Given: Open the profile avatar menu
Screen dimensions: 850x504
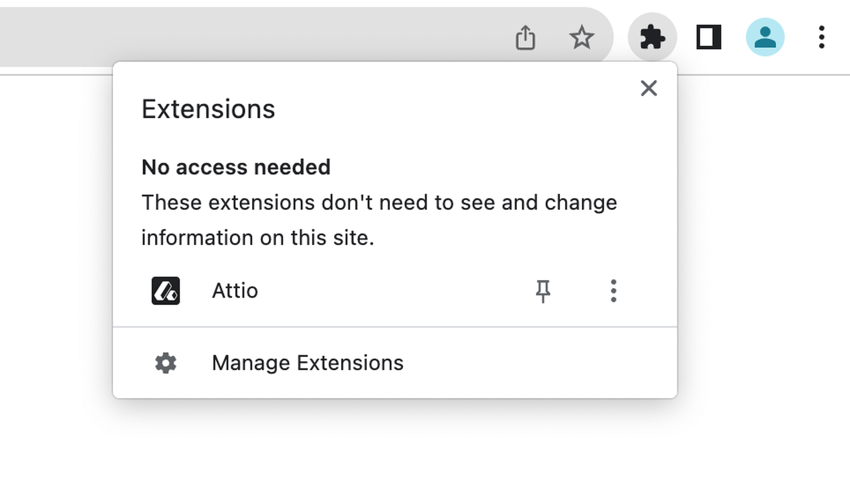Looking at the screenshot, I should point(765,37).
